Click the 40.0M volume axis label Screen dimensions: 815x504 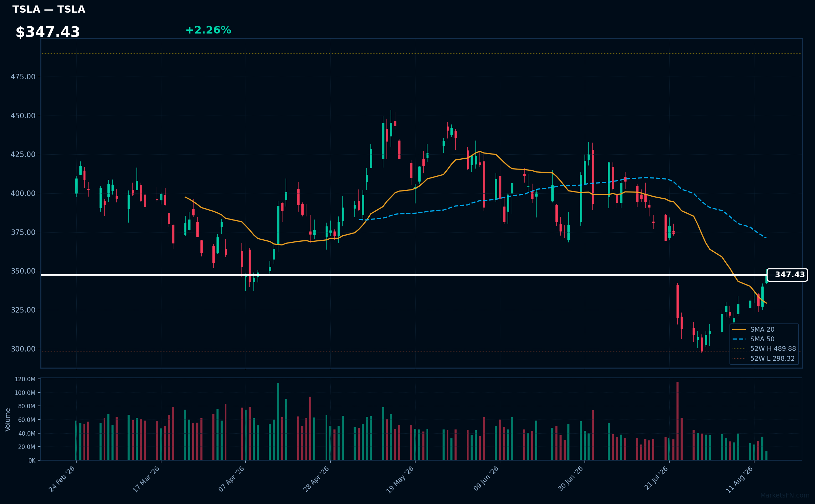[x=26, y=433]
